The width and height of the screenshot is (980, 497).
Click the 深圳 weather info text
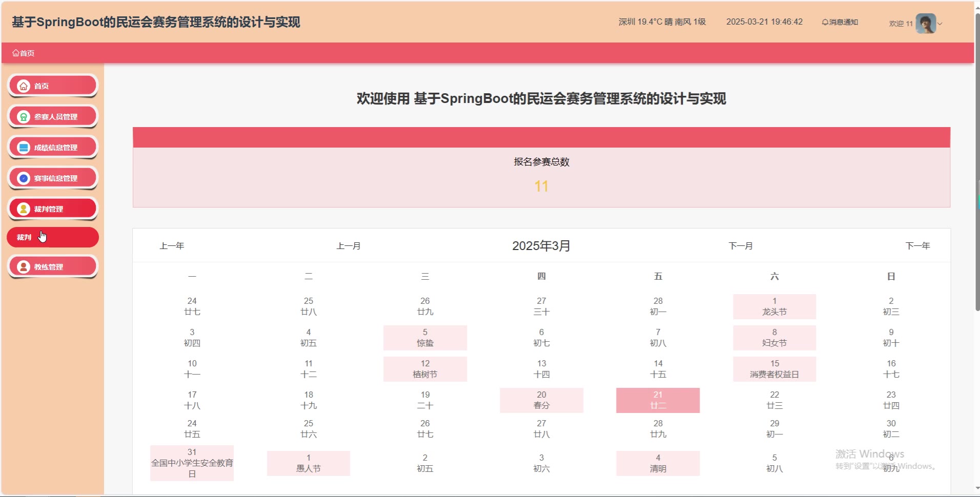(662, 22)
